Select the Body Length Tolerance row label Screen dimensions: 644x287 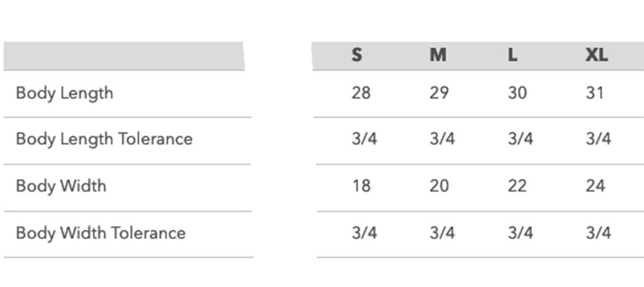tap(104, 139)
